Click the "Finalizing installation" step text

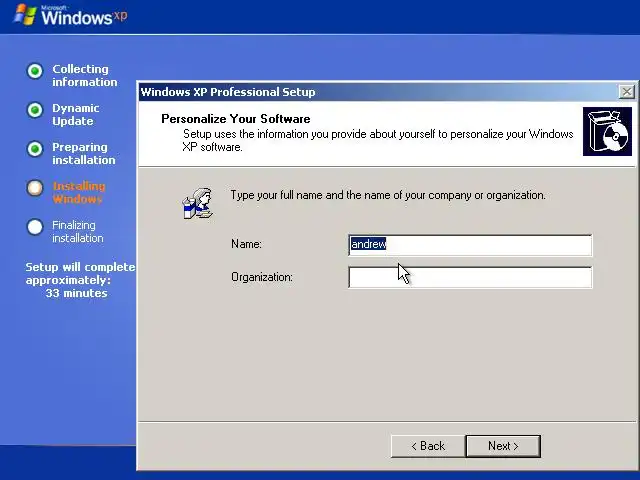pos(78,231)
